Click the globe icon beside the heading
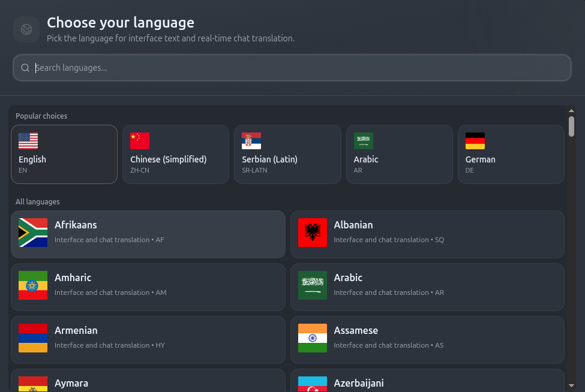The height and width of the screenshot is (392, 585). (26, 29)
